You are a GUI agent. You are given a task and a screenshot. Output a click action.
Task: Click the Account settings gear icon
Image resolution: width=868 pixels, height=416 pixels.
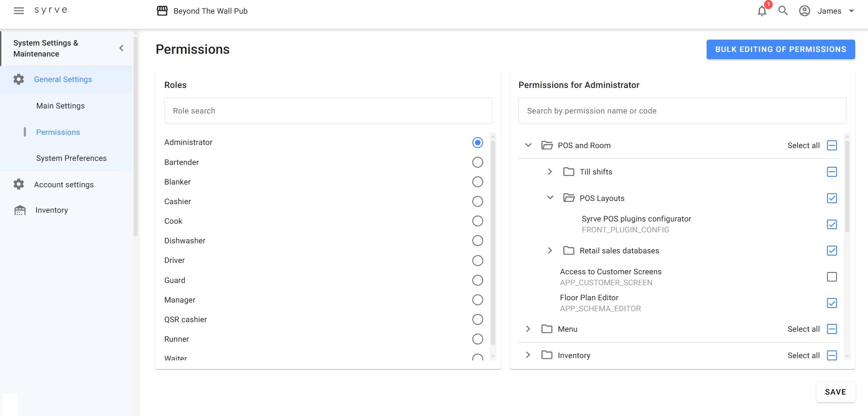click(x=19, y=184)
